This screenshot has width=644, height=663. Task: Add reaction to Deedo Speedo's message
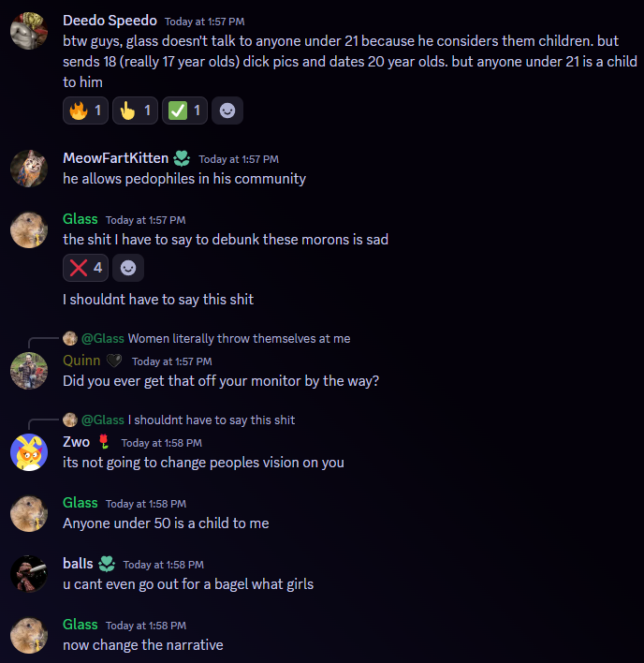point(227,110)
